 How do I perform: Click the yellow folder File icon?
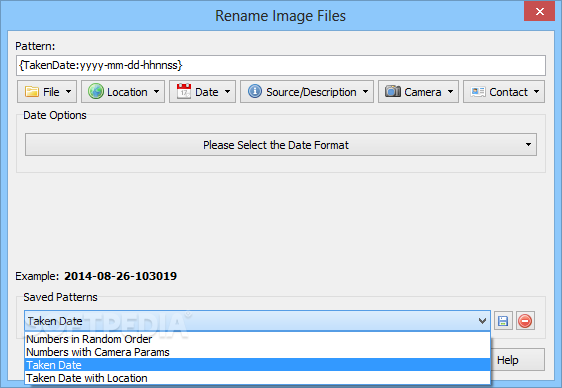(32, 92)
